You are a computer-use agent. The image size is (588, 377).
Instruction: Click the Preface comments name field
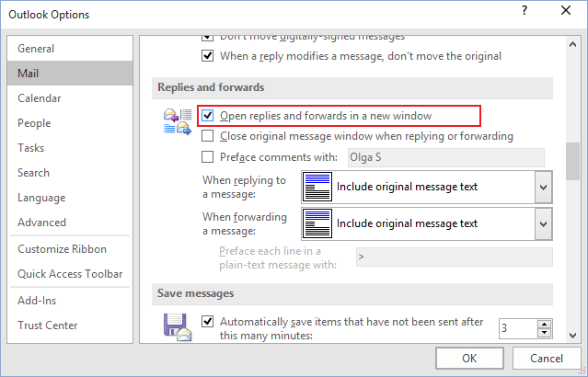[x=446, y=157]
